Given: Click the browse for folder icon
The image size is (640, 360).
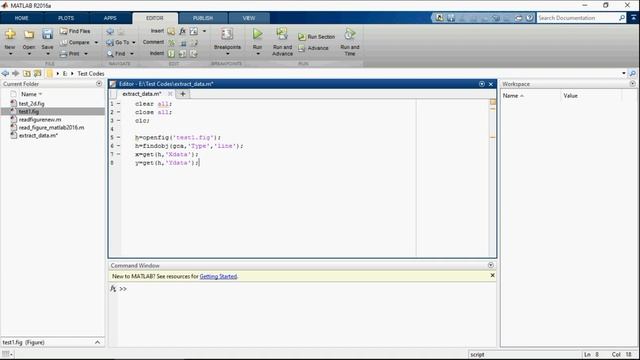Looking at the screenshot, I should click(38, 73).
